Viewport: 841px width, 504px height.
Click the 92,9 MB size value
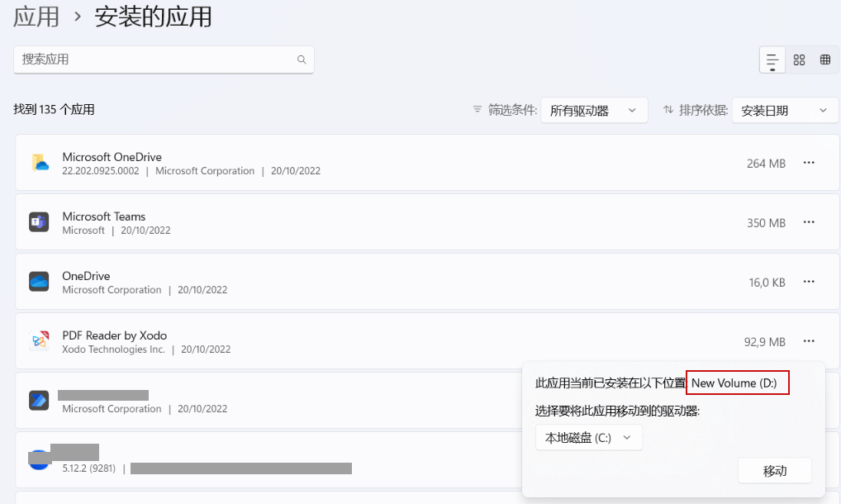coord(765,342)
